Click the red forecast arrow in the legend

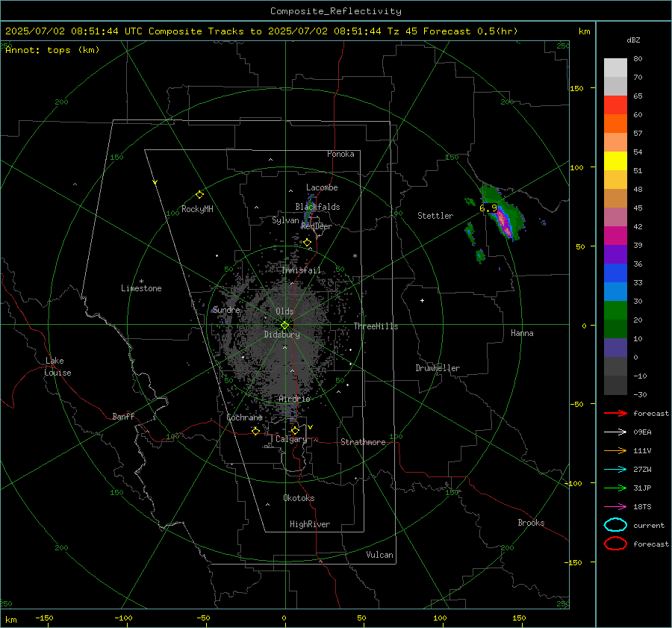[615, 413]
